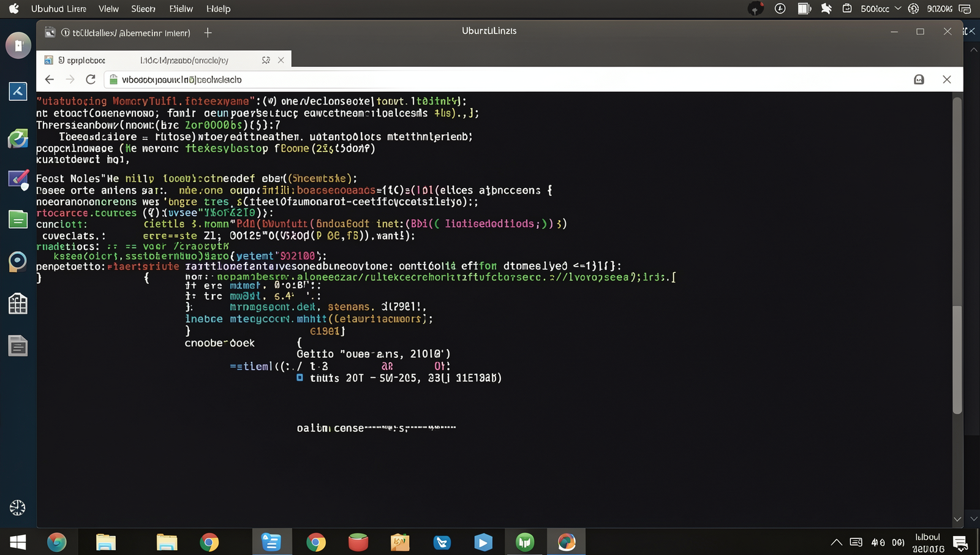This screenshot has height=555, width=980.
Task: Click the text '=stleml'
Action: pos(251,366)
